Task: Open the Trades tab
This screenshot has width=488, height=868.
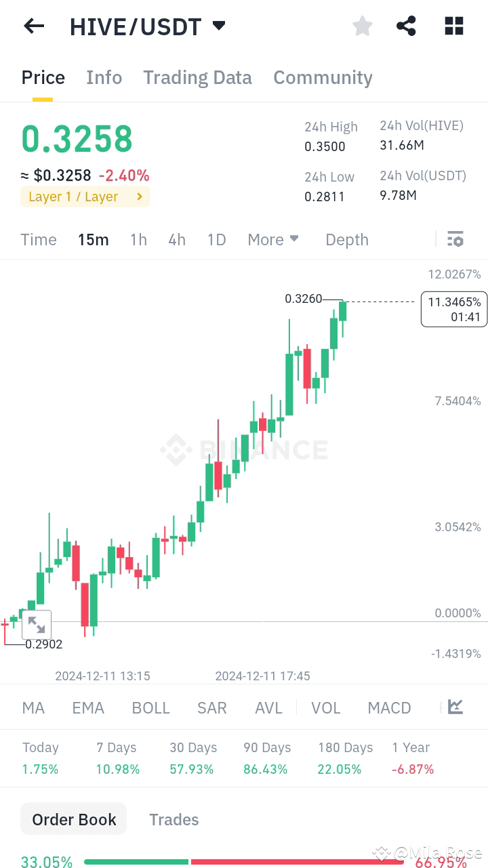Action: [x=174, y=819]
